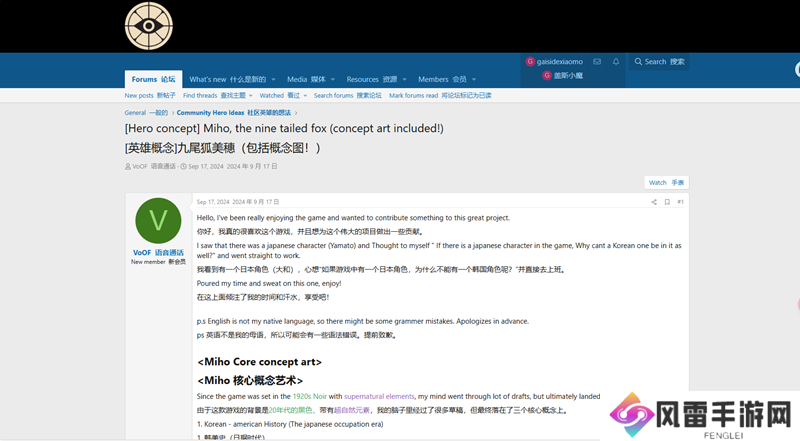The image size is (800, 441).
Task: Open the Members menu item
Action: coord(442,79)
